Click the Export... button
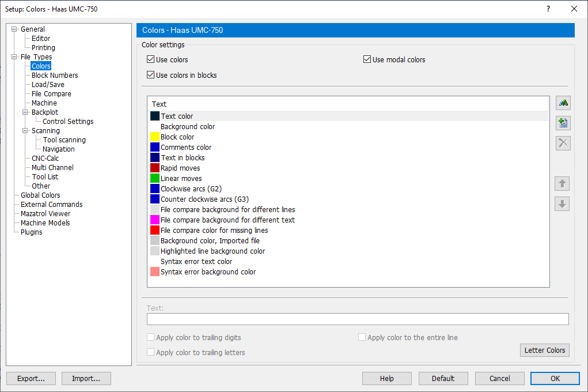This screenshot has height=392, width=588. coord(31,379)
